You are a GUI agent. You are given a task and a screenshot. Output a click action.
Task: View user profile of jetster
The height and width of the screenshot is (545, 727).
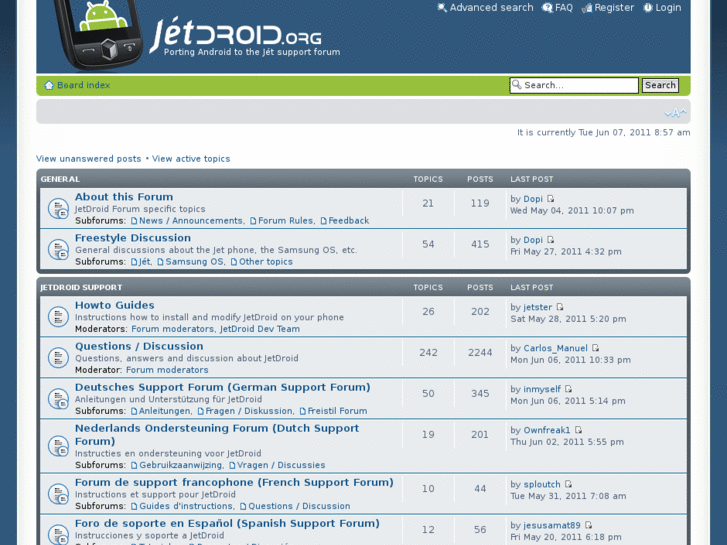point(538,307)
